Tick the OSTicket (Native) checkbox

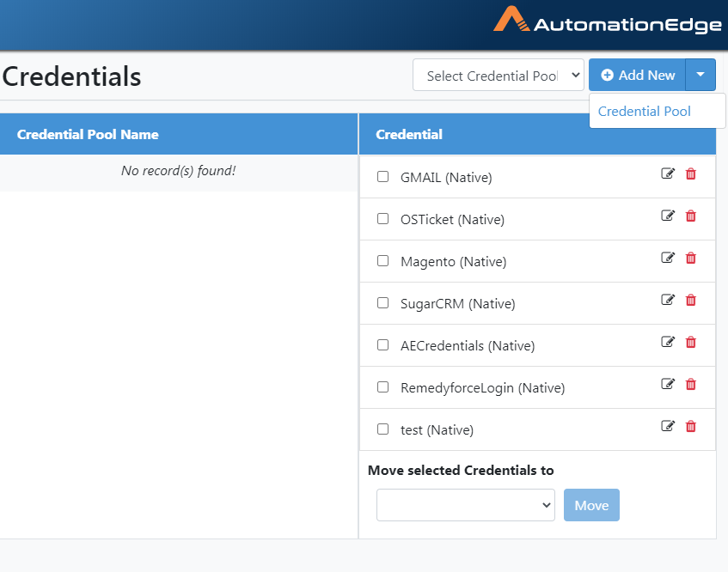pos(383,218)
